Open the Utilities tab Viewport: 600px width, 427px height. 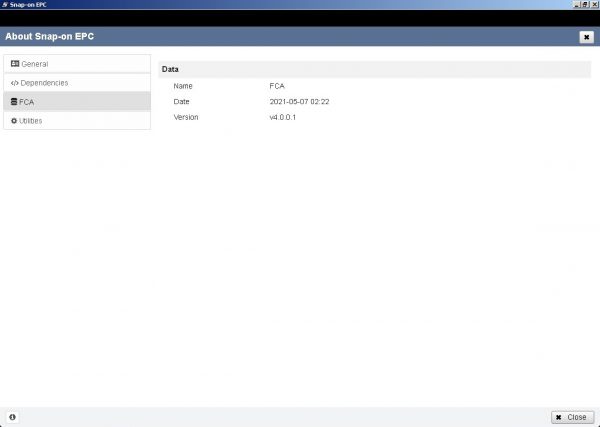tap(77, 121)
